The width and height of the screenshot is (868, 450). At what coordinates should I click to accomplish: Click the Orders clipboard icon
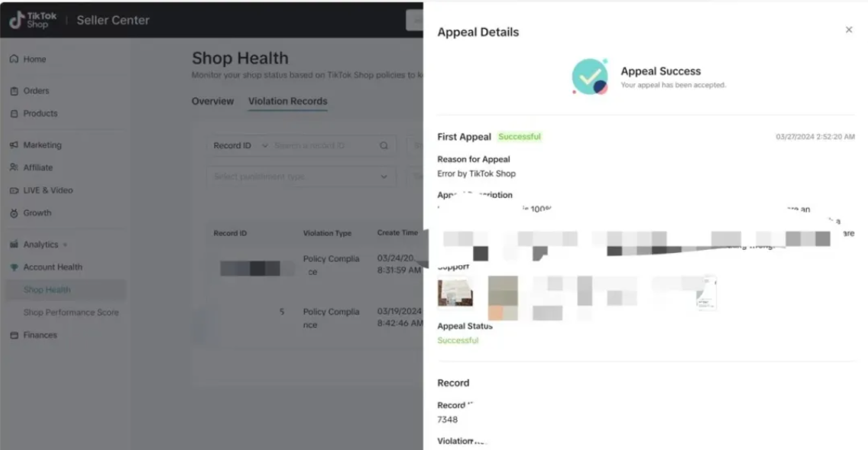coord(14,91)
